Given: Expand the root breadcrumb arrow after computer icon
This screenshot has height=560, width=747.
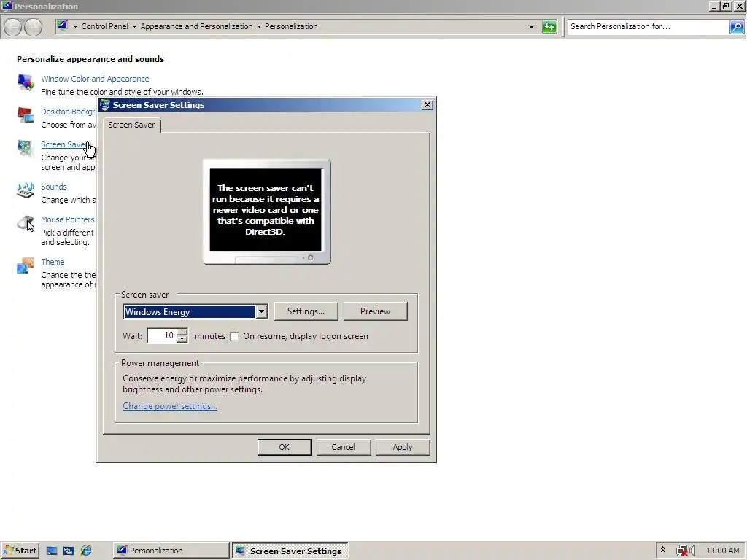Looking at the screenshot, I should (x=75, y=27).
